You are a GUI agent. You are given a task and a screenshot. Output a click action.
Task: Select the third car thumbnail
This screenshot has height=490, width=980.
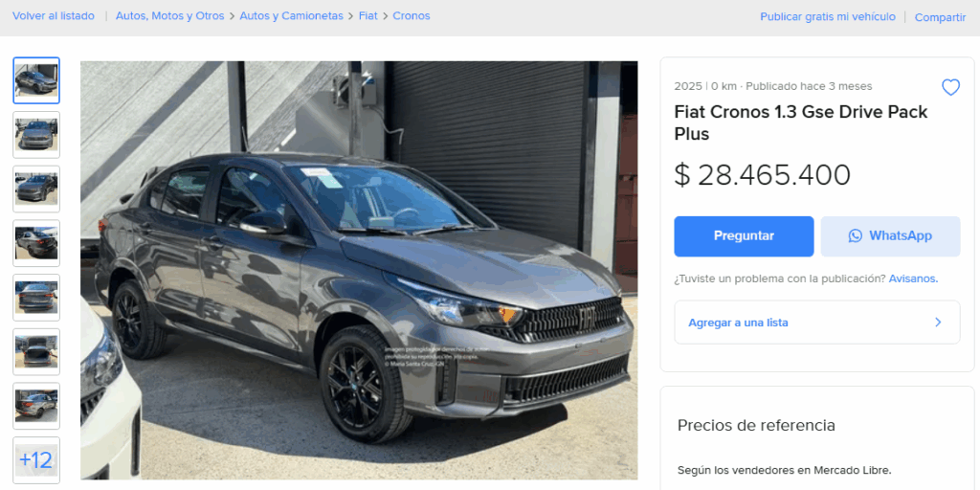pyautogui.click(x=36, y=189)
